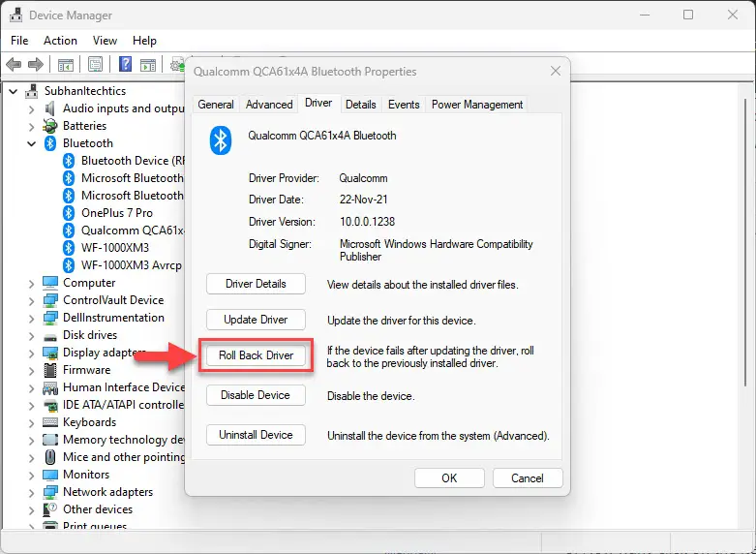Collapse the Bluetooth category
Screen dimensions: 756x554
pyautogui.click(x=31, y=143)
